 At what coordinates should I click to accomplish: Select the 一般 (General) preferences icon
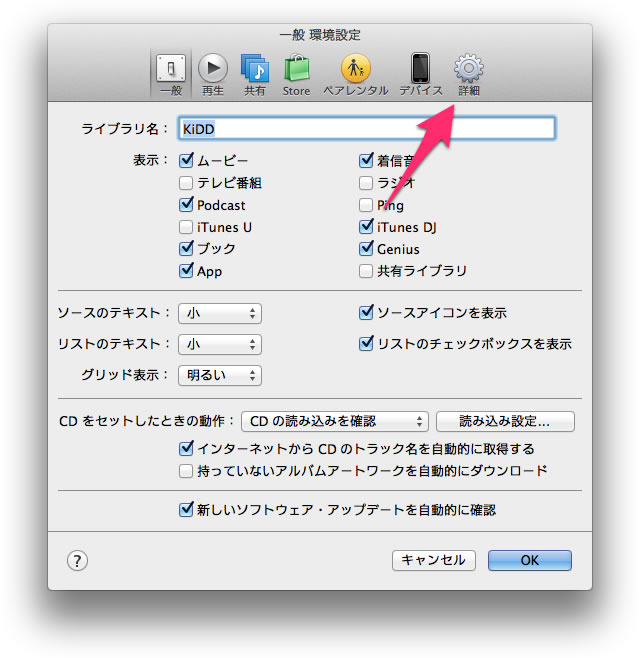tap(171, 74)
